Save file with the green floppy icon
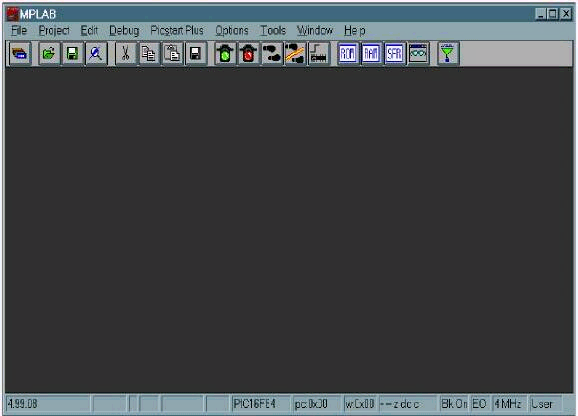 [x=72, y=54]
